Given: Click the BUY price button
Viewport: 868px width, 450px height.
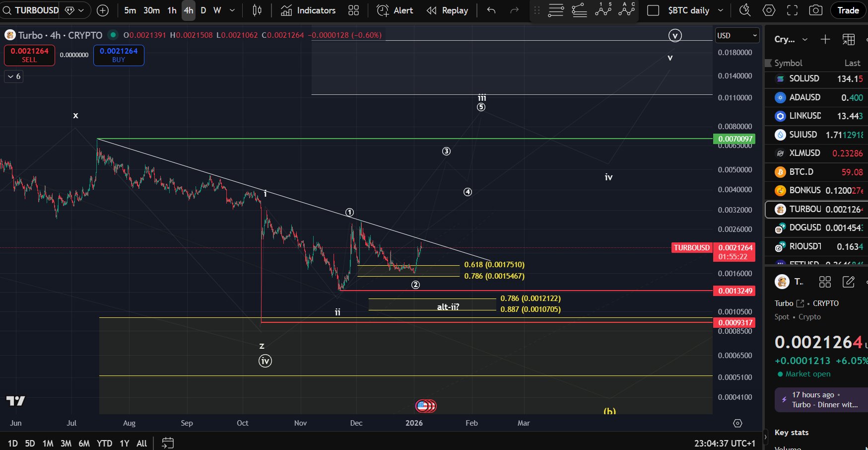Looking at the screenshot, I should point(119,55).
